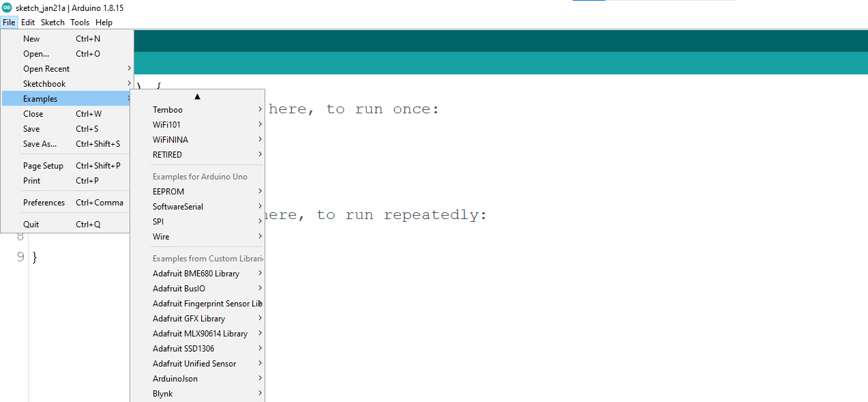Open the Tools menu
Screen dimensions: 868x402
80,23
